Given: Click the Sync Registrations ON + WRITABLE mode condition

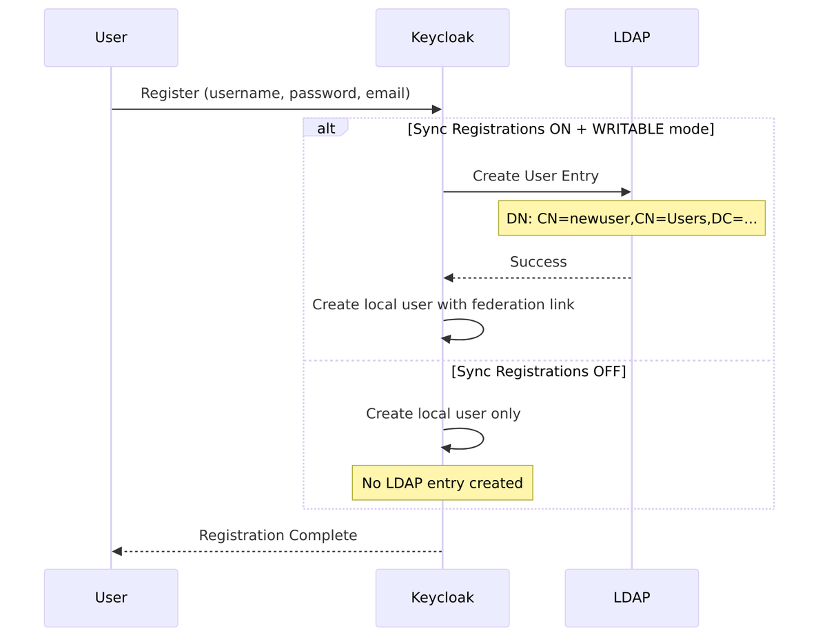Looking at the screenshot, I should [560, 129].
